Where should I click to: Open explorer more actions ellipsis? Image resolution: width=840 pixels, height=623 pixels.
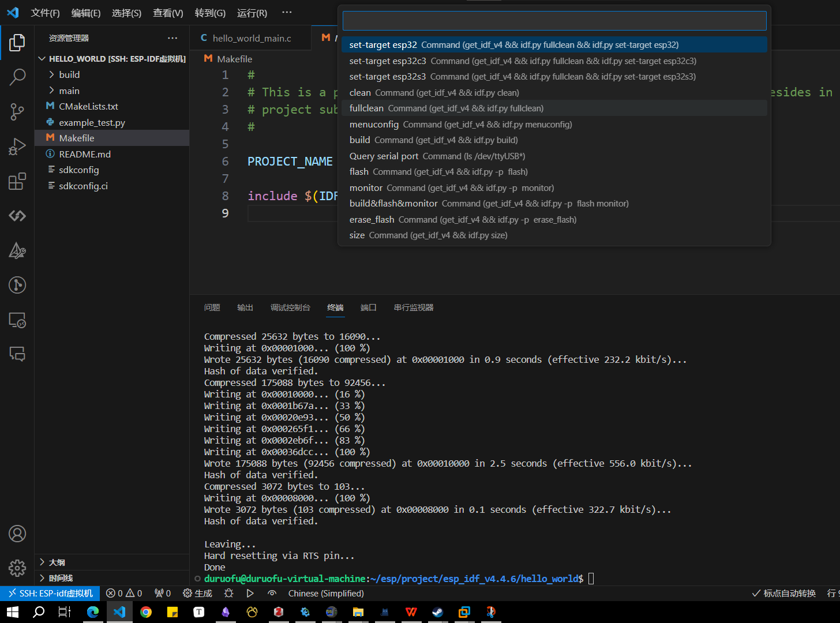(172, 38)
